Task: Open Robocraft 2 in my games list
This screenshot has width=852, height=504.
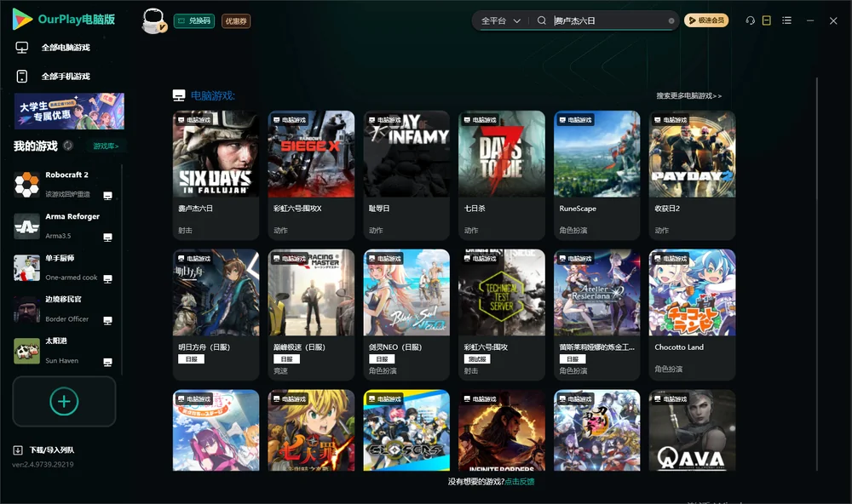Action: 63,184
